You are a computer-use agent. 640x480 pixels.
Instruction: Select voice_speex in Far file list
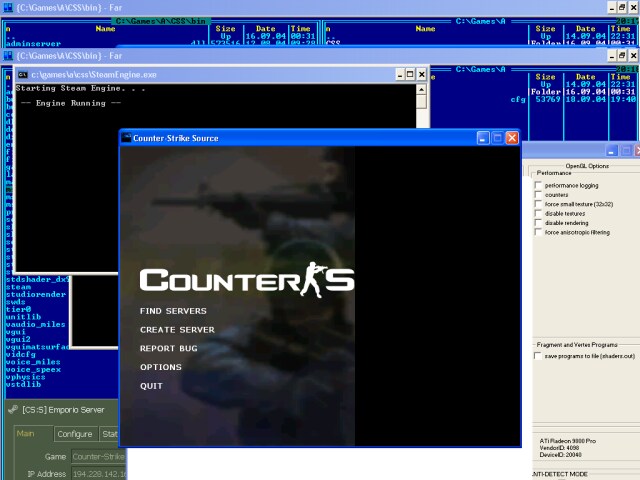pos(33,369)
